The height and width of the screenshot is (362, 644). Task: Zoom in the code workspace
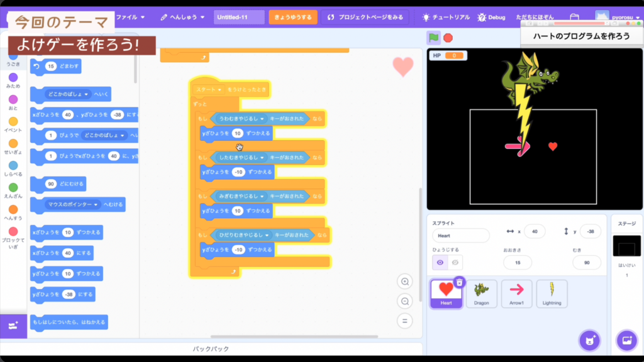pos(405,282)
